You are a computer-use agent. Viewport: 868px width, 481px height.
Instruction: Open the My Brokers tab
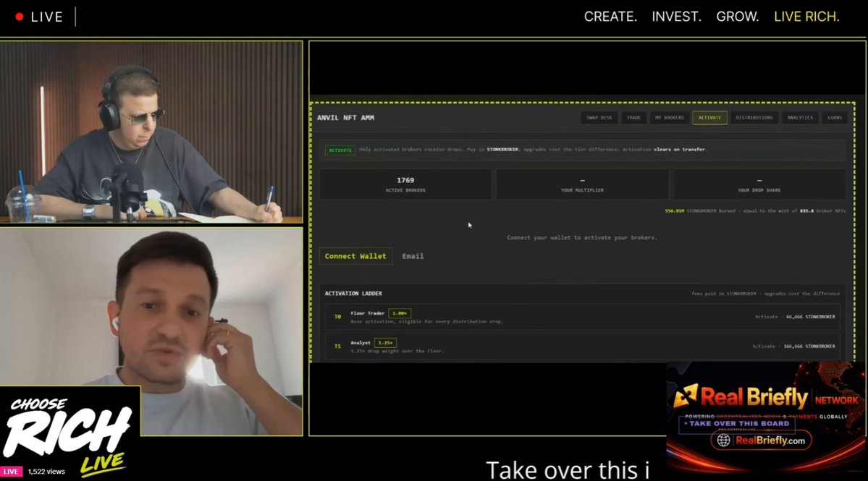click(669, 118)
